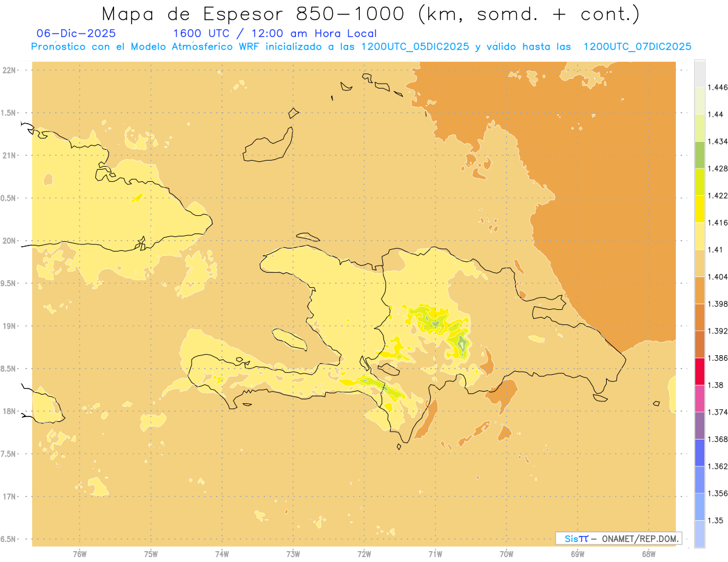Click the "21N" latitude label

point(10,155)
